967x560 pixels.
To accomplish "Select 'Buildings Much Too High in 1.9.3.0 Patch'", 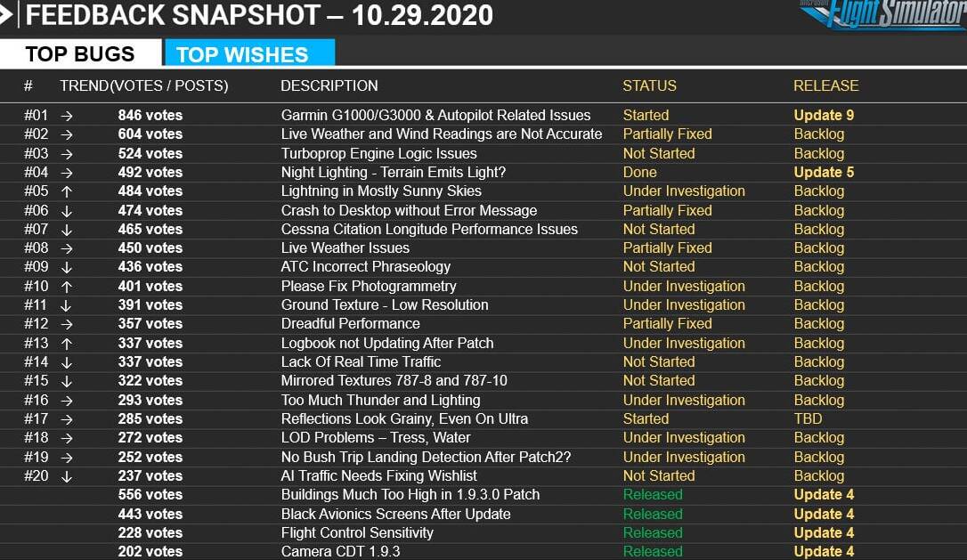I will [410, 495].
